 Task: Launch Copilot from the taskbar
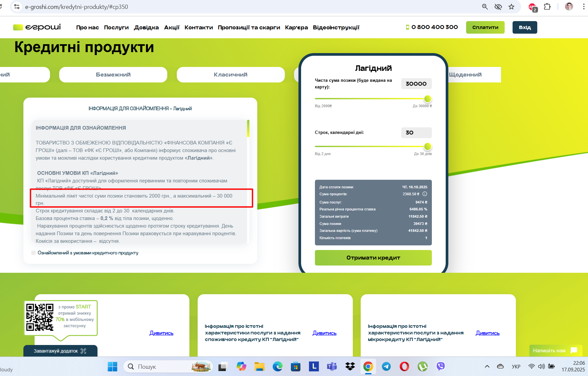pyautogui.click(x=241, y=366)
